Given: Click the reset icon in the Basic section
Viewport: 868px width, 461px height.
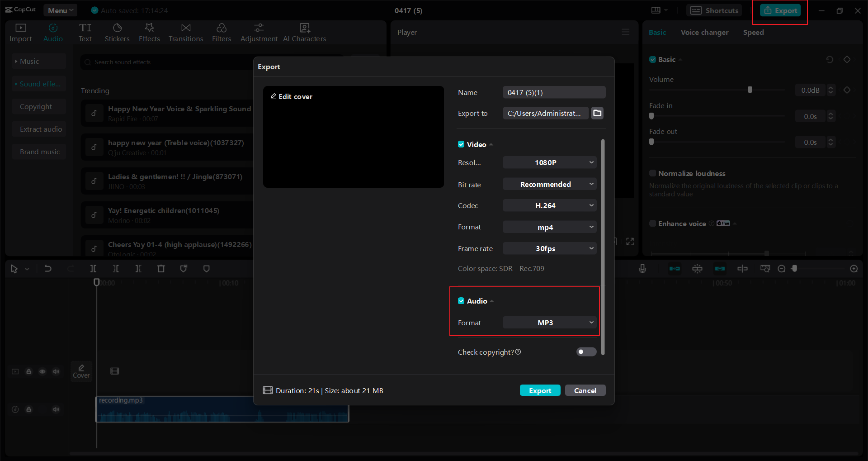Looking at the screenshot, I should (x=830, y=60).
